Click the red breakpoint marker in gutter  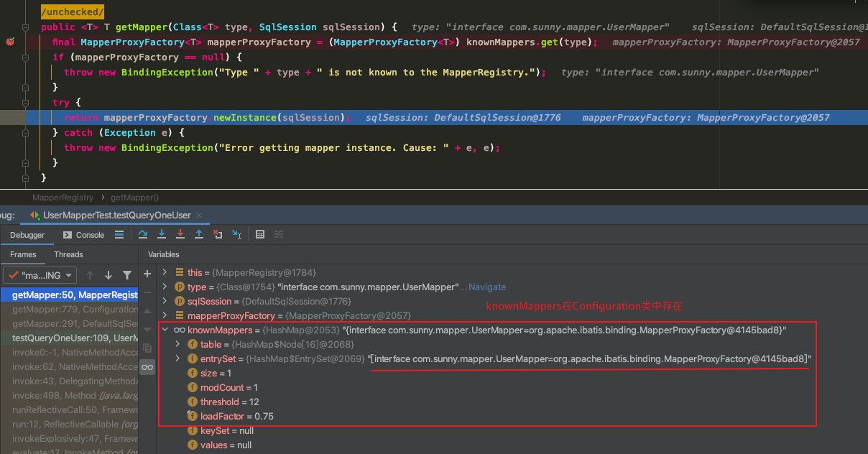point(10,42)
